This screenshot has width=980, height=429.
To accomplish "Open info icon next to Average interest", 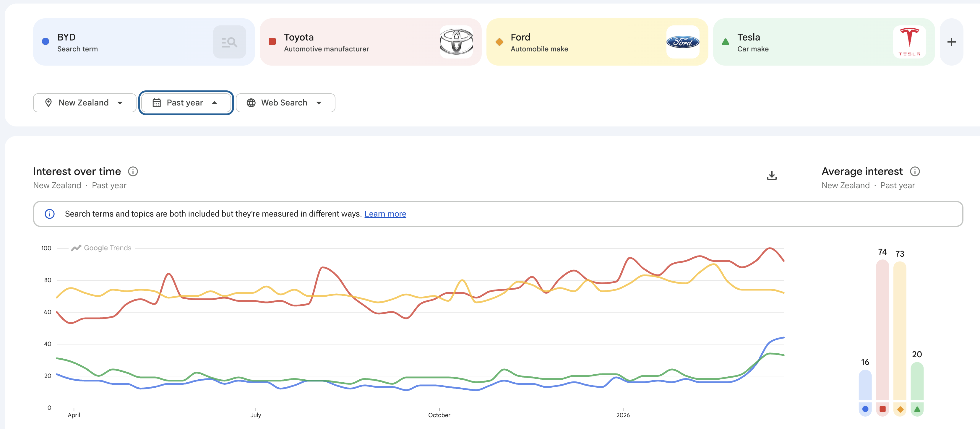I will (915, 172).
